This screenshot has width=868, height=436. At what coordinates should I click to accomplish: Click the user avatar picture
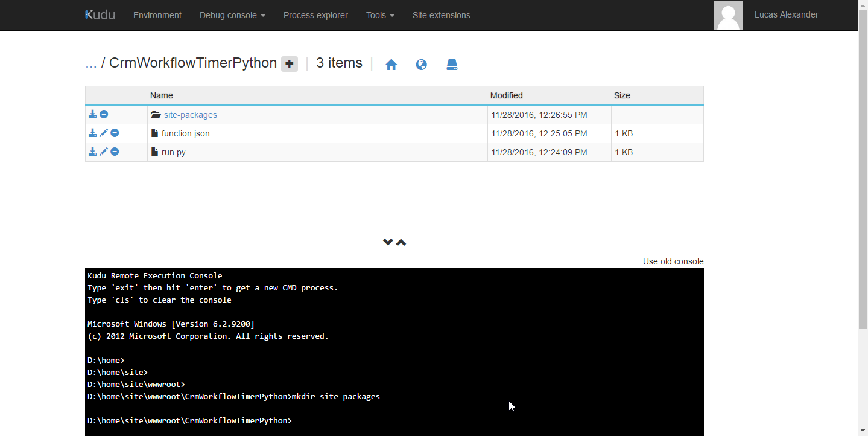click(x=728, y=15)
